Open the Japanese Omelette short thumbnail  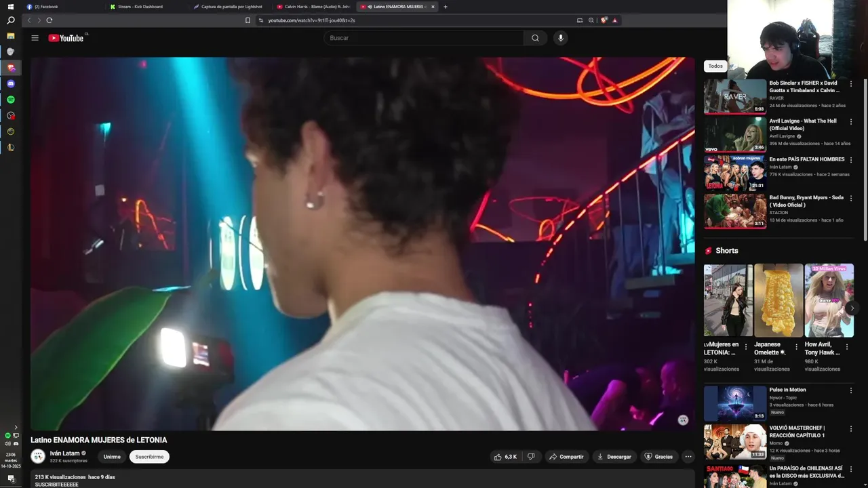point(778,300)
